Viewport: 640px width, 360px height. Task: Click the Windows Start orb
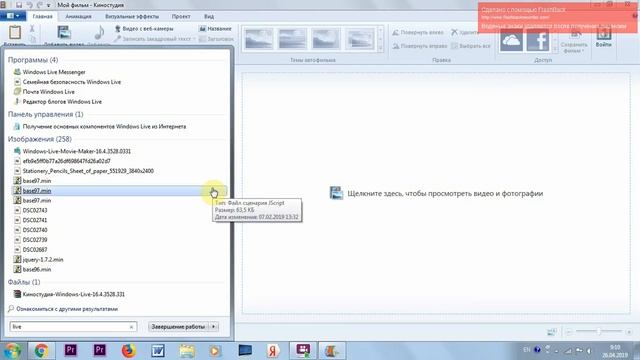[x=12, y=350]
